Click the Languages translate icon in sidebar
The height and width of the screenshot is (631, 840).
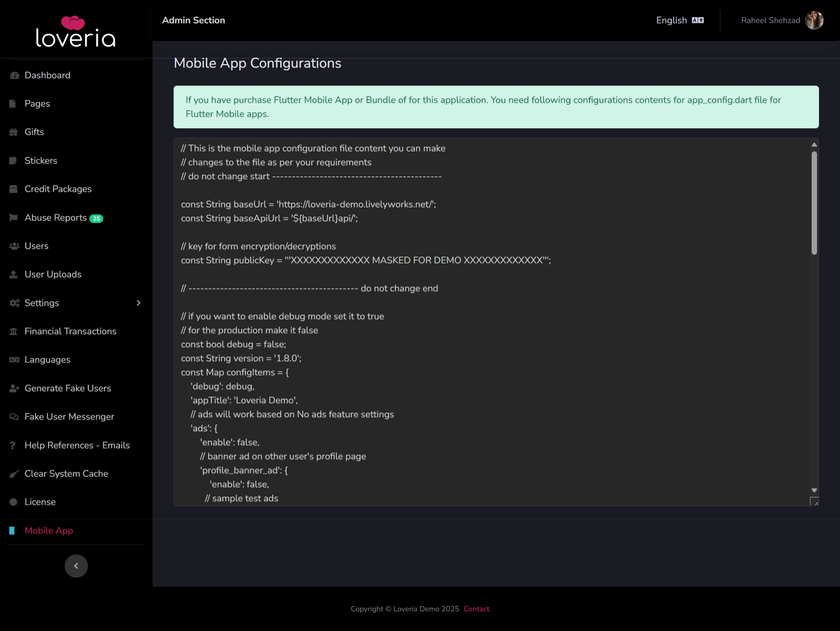coord(14,360)
